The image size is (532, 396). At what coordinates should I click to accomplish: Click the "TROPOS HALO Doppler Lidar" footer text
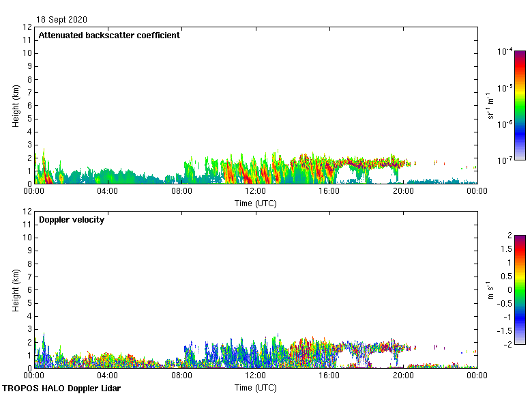(x=61, y=388)
